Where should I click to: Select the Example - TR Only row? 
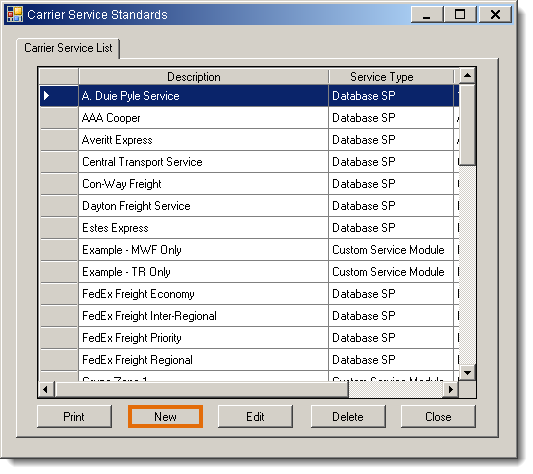tap(249, 272)
